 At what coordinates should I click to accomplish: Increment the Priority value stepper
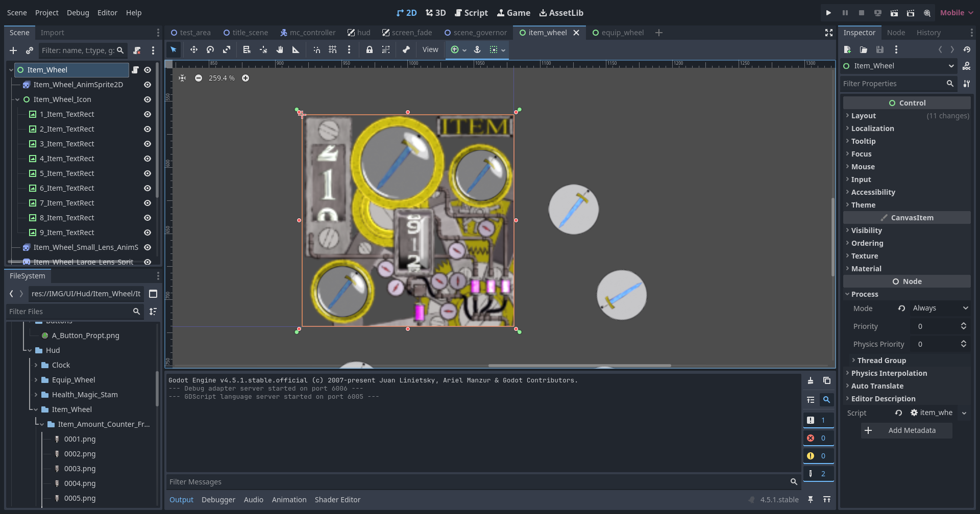point(964,324)
